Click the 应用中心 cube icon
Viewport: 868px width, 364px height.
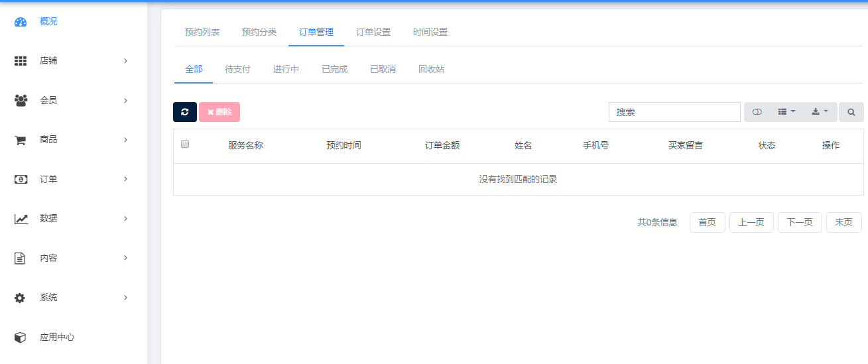pos(21,337)
